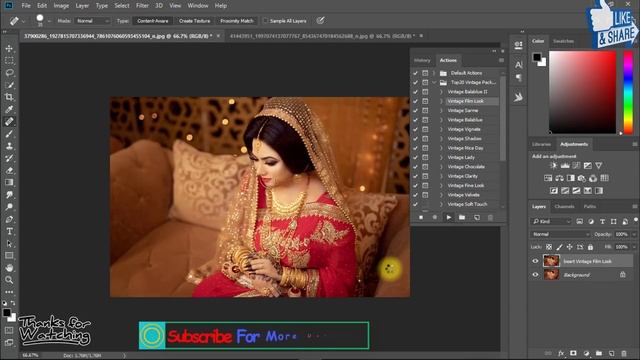640x360 pixels.
Task: Delete layer using trash icon in Layers panel
Action: 624,353
